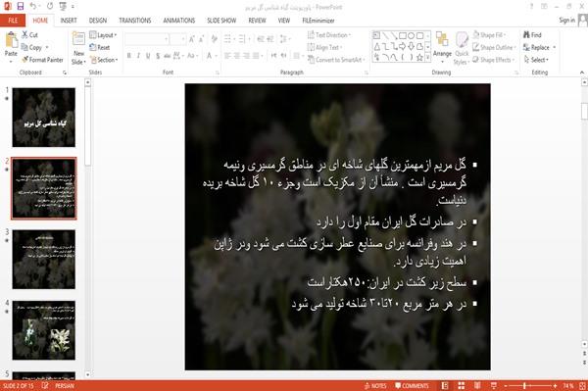Apply Italic formatting
Screen dimensions: 588x391
point(138,56)
